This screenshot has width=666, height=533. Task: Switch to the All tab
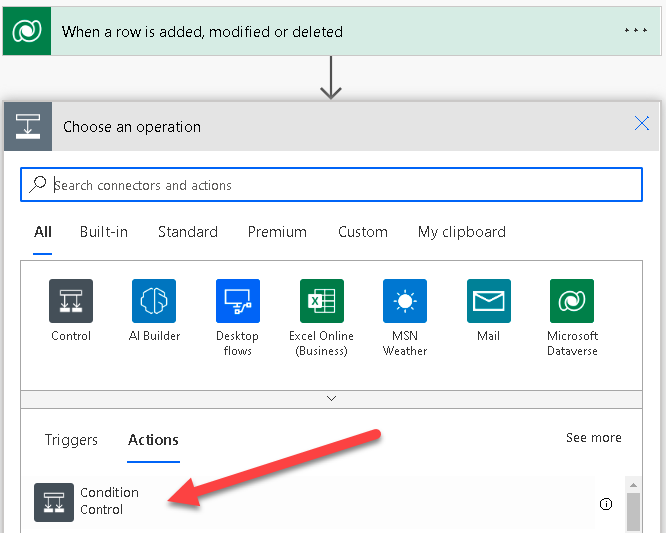point(42,232)
